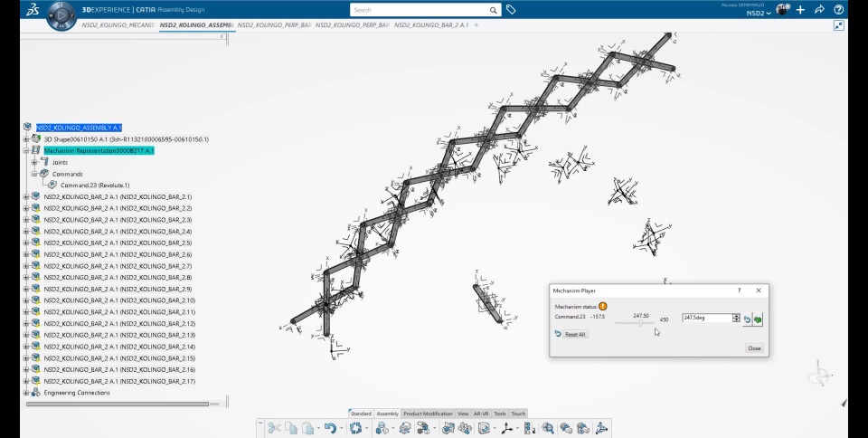Open the Undo dropdown arrow

[342, 429]
